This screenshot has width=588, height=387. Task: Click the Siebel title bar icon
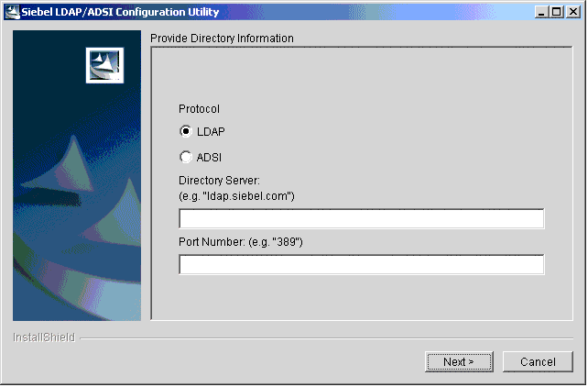pyautogui.click(x=13, y=12)
